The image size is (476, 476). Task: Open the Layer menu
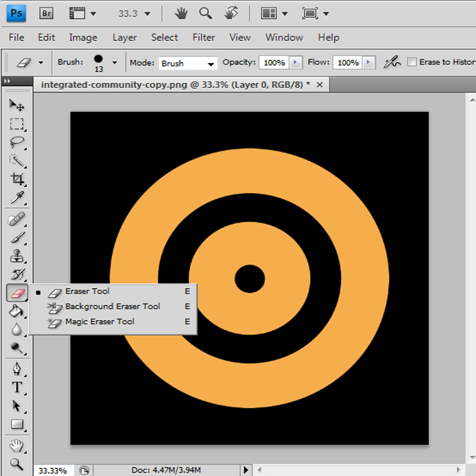pyautogui.click(x=125, y=37)
